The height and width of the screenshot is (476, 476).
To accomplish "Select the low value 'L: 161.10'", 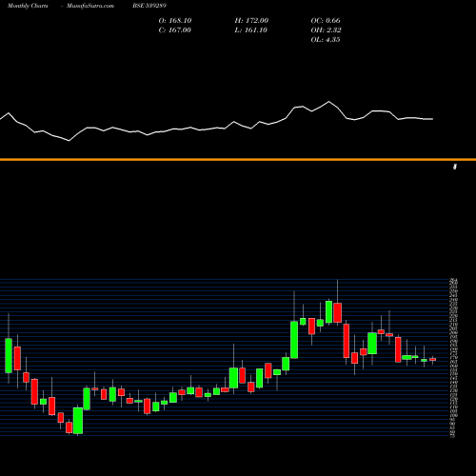I will pos(250,30).
